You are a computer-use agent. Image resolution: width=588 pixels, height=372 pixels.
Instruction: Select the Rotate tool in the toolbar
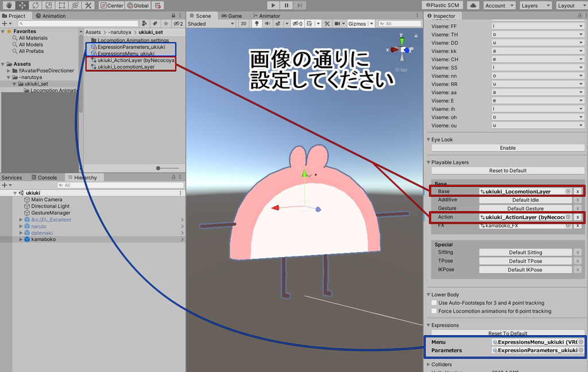[x=36, y=5]
